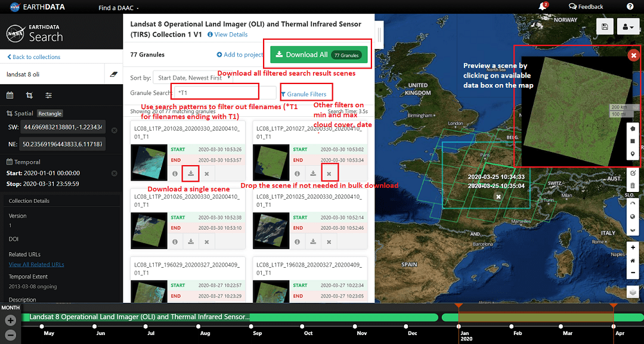The height and width of the screenshot is (344, 644).
Task: Show info for granule 201028_20200330
Action: pyautogui.click(x=175, y=173)
